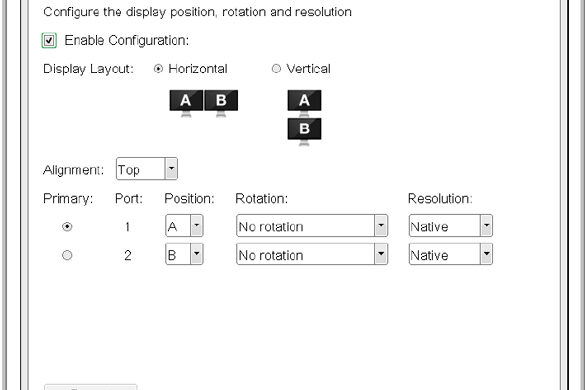This screenshot has height=390, width=585.
Task: Select the Vertical display layout radio button
Action: [276, 69]
